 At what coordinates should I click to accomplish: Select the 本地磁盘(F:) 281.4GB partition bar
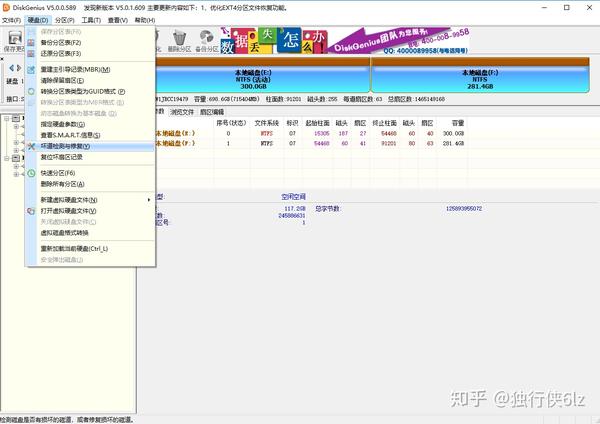[480, 75]
